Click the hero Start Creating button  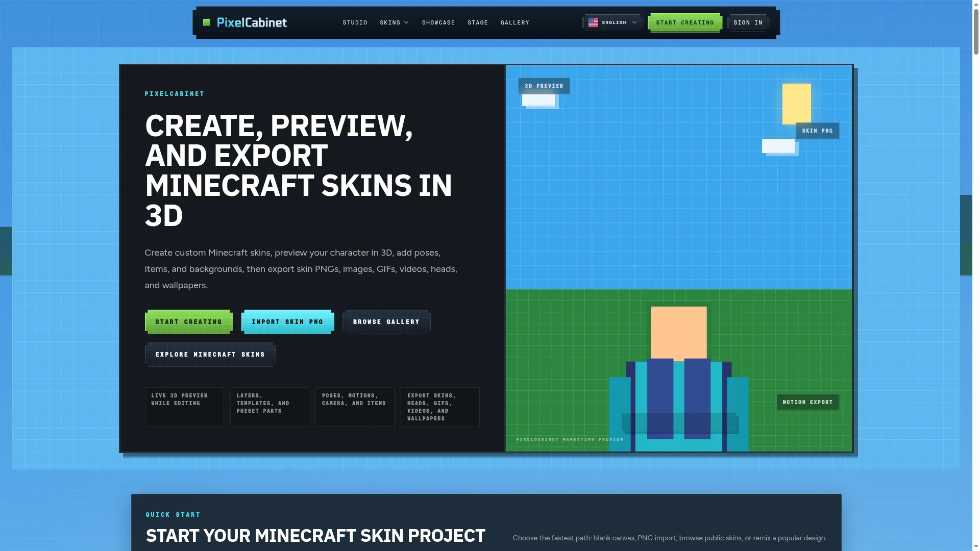[x=189, y=322]
